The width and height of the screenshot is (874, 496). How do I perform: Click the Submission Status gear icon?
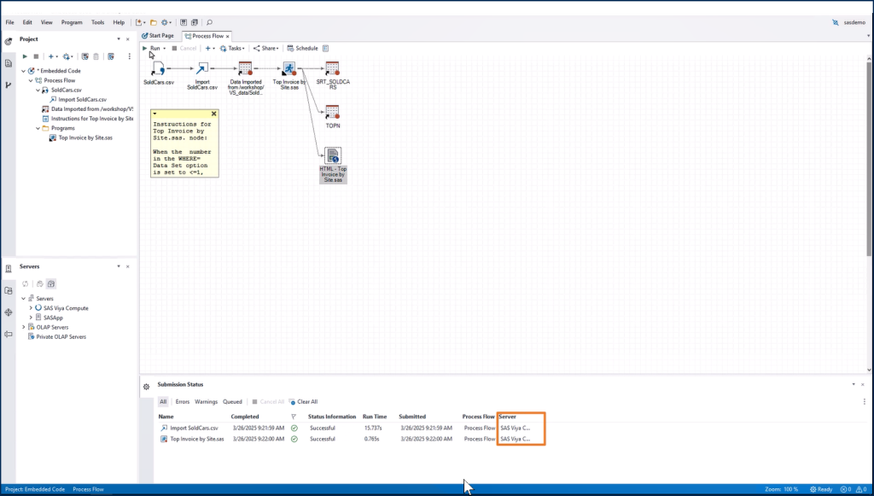click(x=146, y=386)
